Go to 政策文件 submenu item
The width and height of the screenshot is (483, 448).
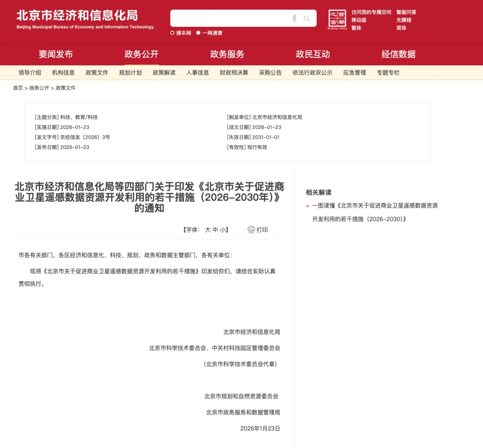pos(97,73)
